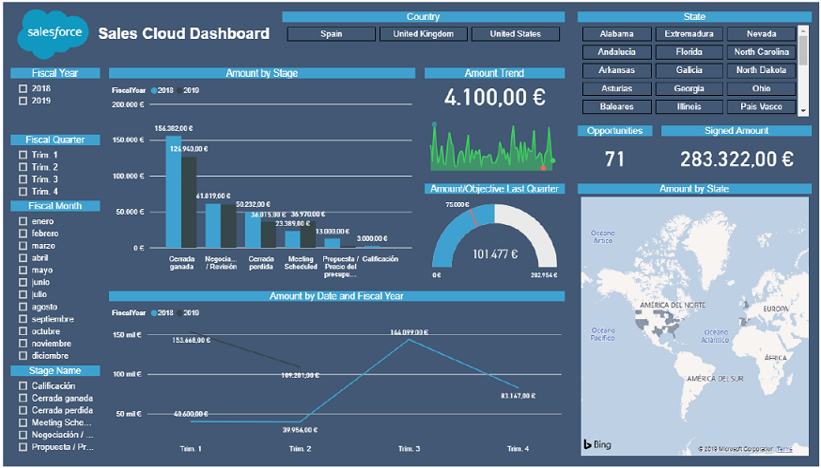Click the 2018 legend dot in Amount by Stage

[151, 90]
